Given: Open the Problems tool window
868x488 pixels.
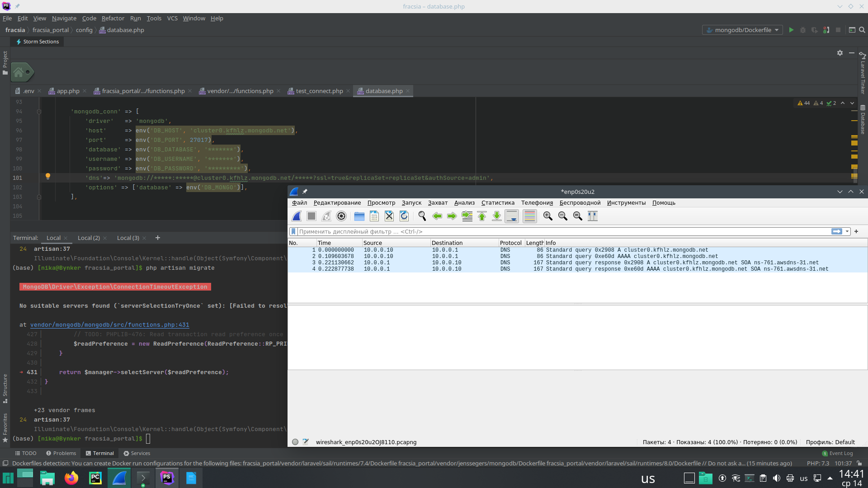Looking at the screenshot, I should pos(61,454).
